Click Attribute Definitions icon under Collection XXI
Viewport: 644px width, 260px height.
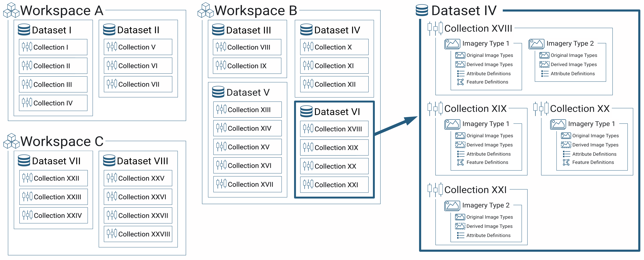[460, 235]
